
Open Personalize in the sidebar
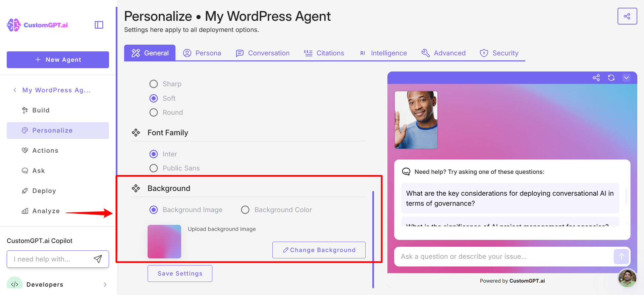[x=58, y=130]
